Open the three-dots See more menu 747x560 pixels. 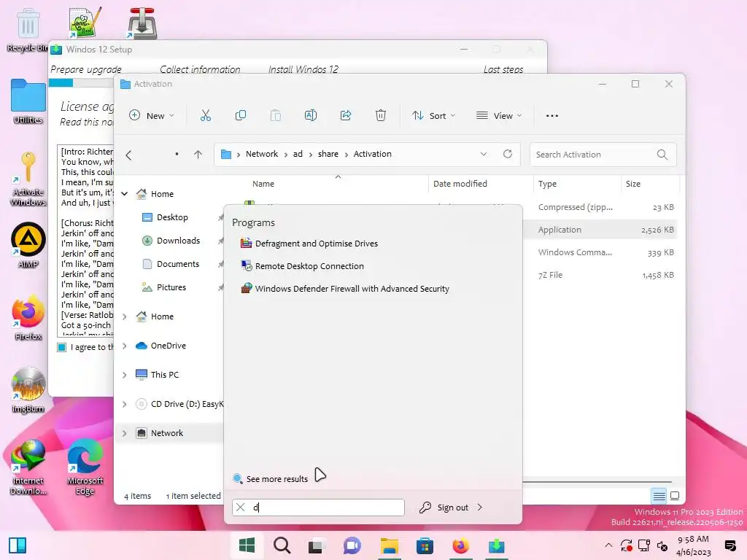point(552,116)
